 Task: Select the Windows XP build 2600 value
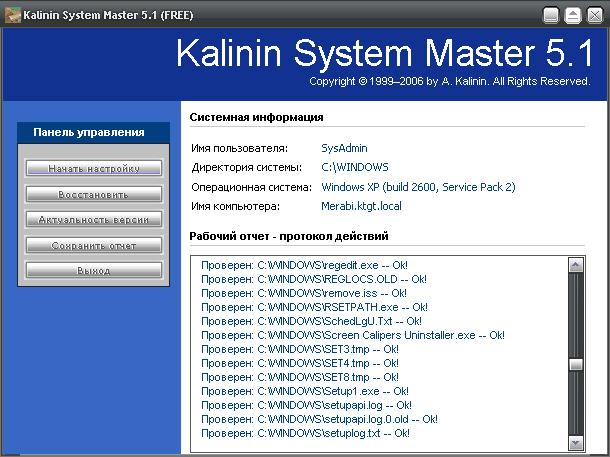click(418, 187)
